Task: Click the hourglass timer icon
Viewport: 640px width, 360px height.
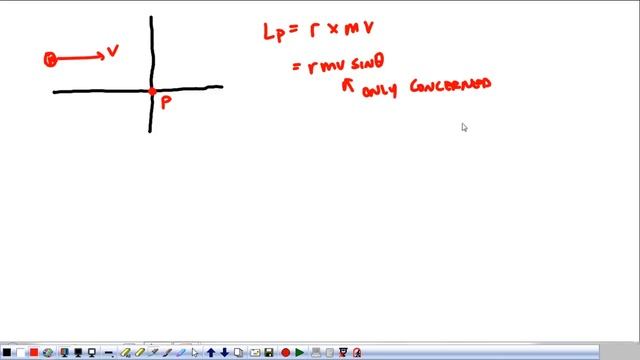Action: 343,352
